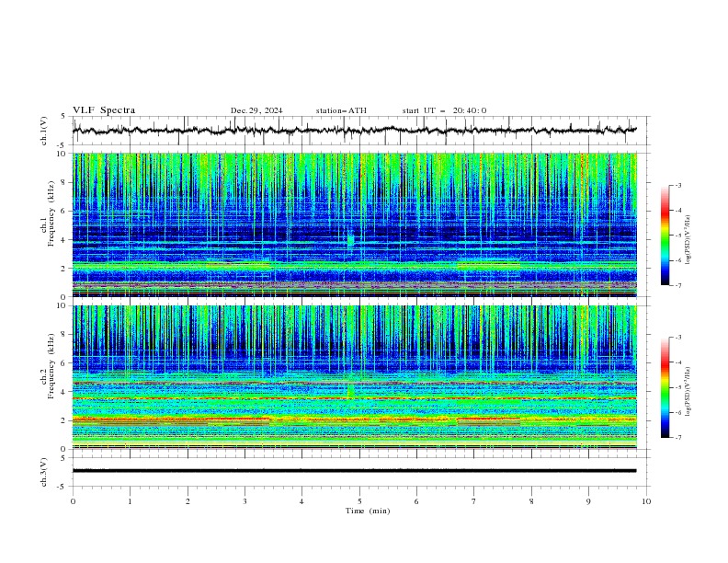Click the ch.2 spectrogram color scale bar
The width and height of the screenshot is (728, 563).
[665, 387]
